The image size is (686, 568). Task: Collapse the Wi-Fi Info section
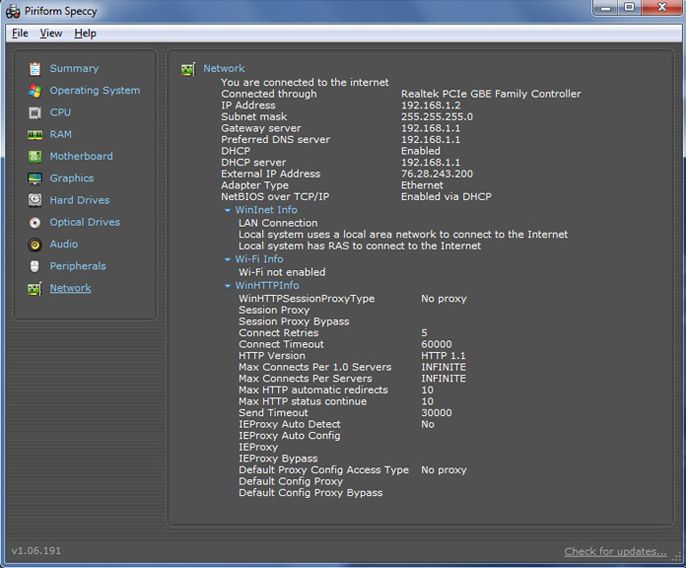pyautogui.click(x=228, y=259)
